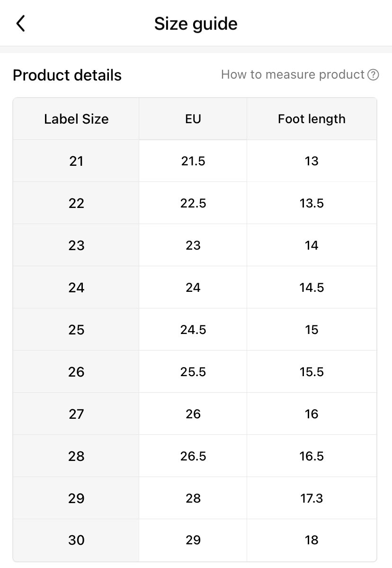The height and width of the screenshot is (568, 392).
Task: Select label size 24 row
Action: click(76, 288)
